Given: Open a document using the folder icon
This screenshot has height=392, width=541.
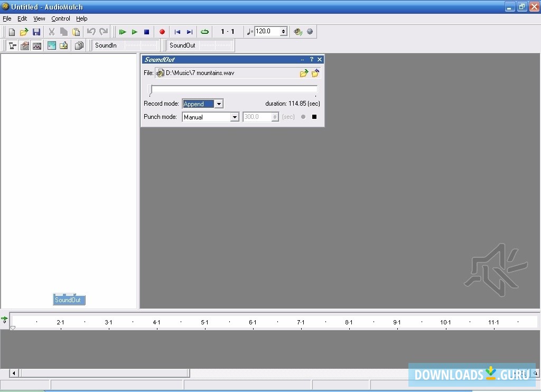Looking at the screenshot, I should pyautogui.click(x=24, y=32).
